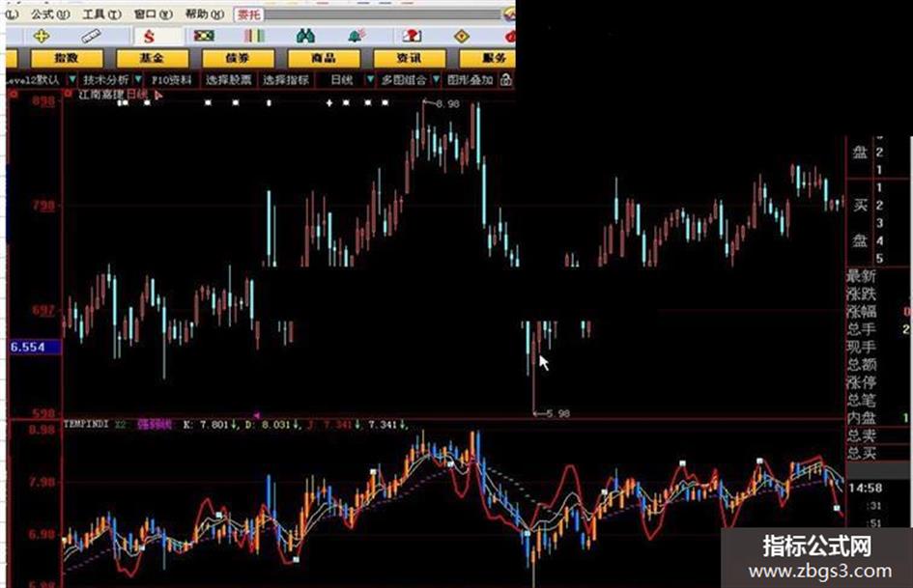Viewport: 913px width, 588px height.
Task: Expand the dropdown arrow after 技术分析
Action: 138,79
